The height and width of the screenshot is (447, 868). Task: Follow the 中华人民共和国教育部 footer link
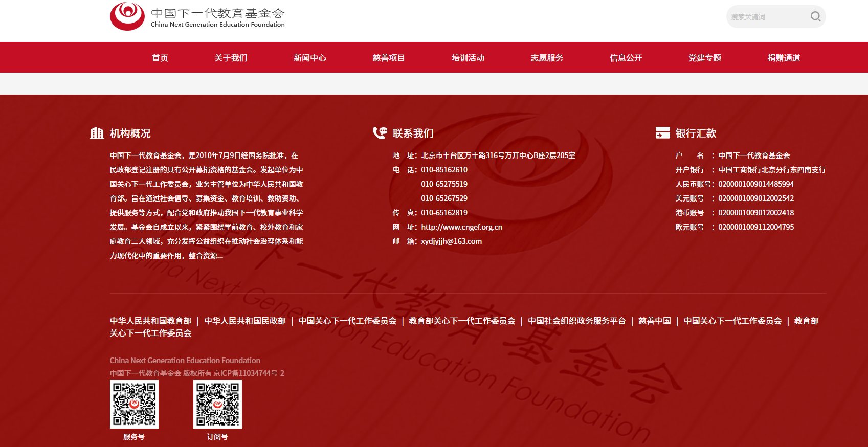pos(150,321)
